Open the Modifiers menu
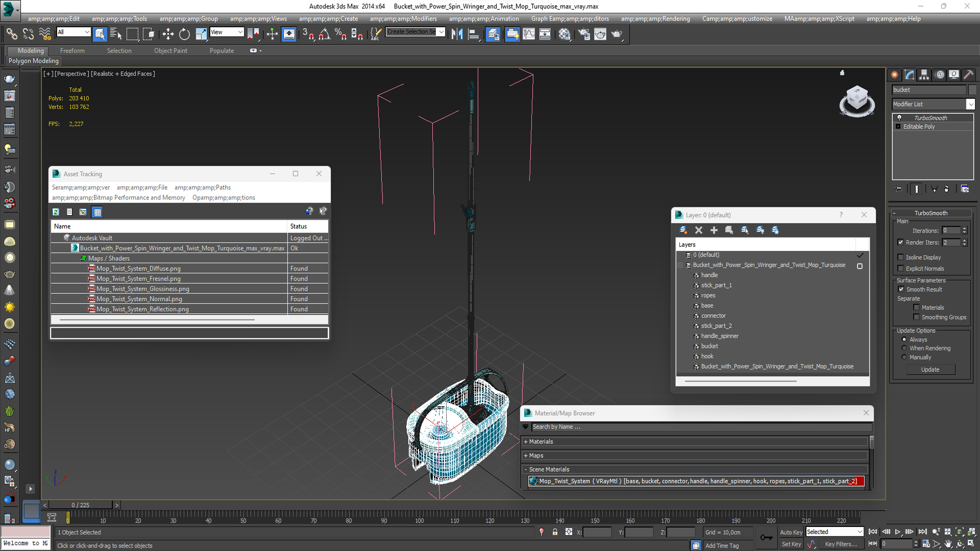Viewport: 980px width, 551px height. click(x=403, y=19)
